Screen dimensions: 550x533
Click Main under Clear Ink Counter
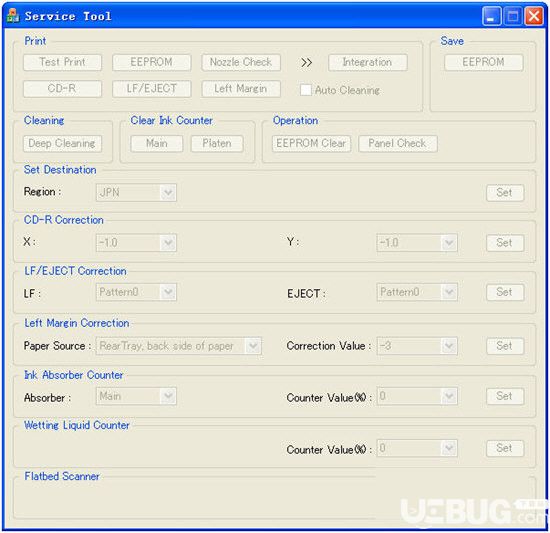[x=157, y=143]
